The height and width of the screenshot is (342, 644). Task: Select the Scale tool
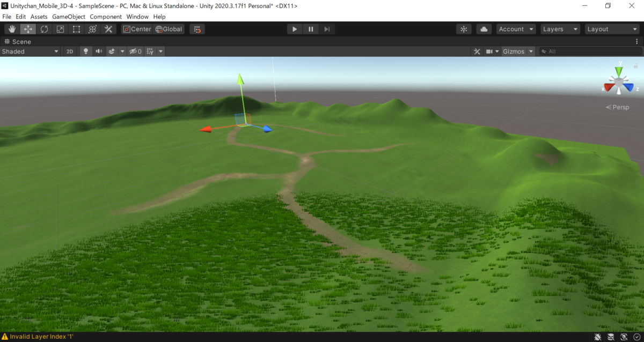pyautogui.click(x=60, y=29)
